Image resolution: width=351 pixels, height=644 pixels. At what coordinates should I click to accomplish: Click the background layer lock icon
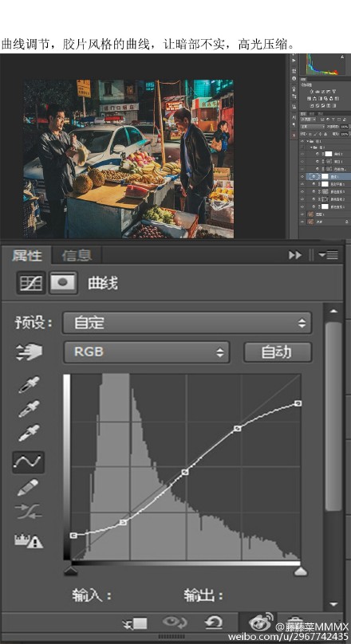click(346, 222)
